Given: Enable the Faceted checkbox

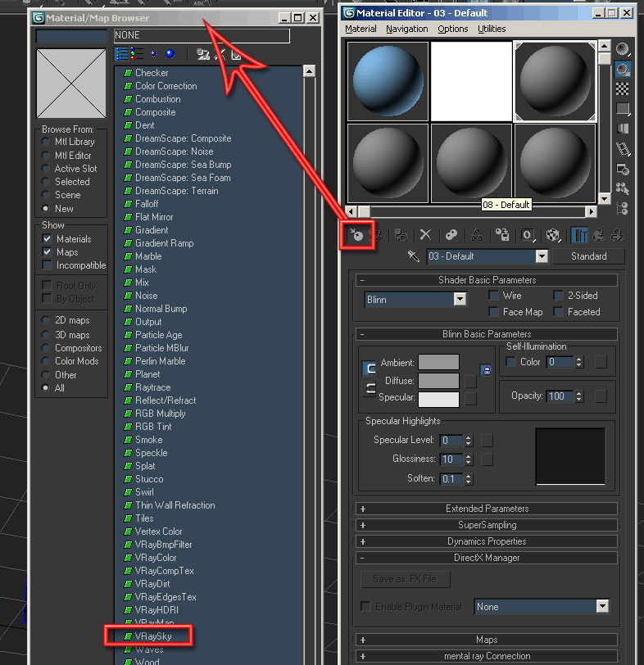Looking at the screenshot, I should coord(558,312).
